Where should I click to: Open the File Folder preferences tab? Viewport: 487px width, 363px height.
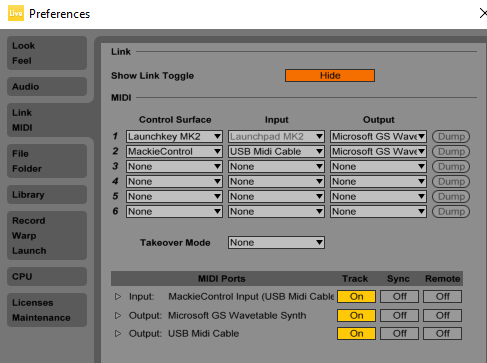47,161
